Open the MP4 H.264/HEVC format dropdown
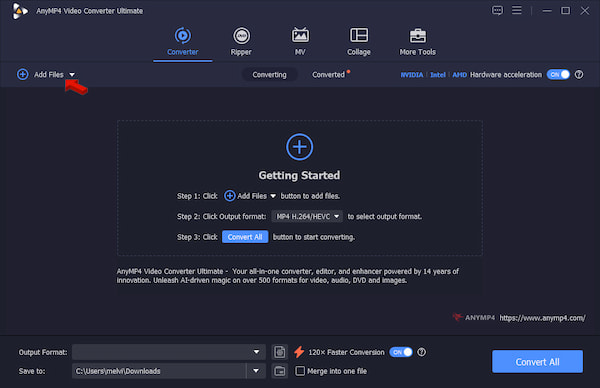 coord(307,217)
